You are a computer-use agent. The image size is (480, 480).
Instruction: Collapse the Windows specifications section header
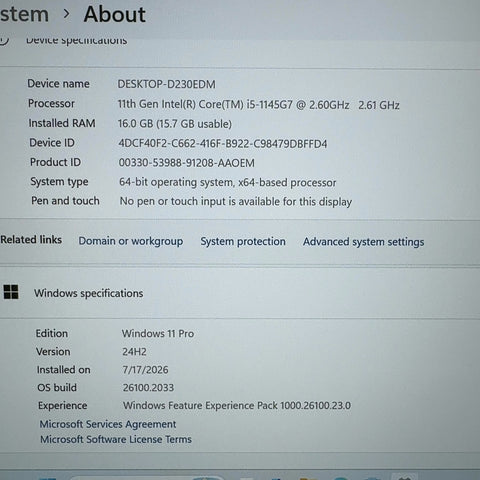pos(240,293)
